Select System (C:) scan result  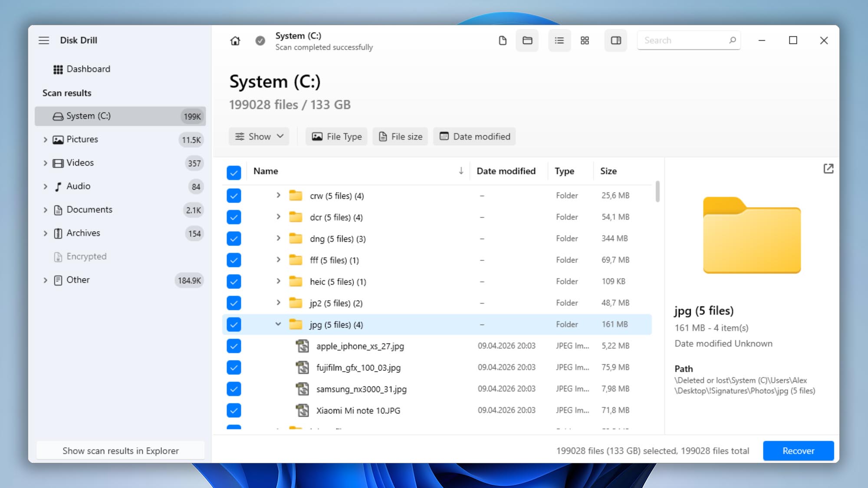click(120, 116)
